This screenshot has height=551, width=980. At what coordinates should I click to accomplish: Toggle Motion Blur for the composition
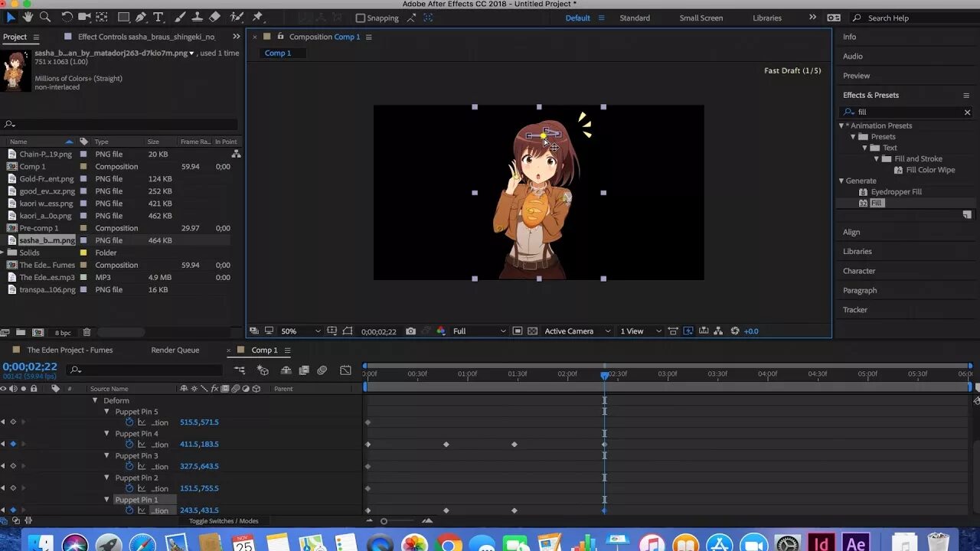[322, 370]
